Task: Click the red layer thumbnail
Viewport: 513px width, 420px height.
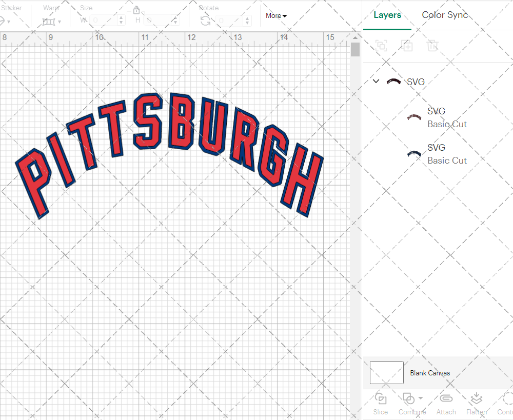Action: [414, 117]
